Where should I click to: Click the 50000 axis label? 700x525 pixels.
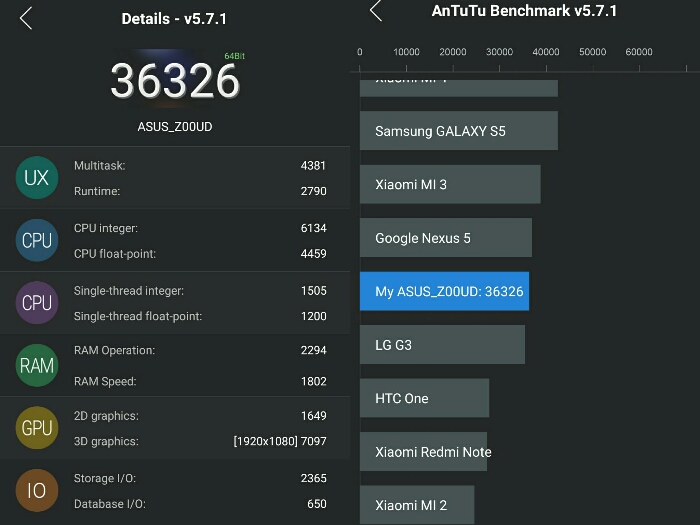point(592,52)
